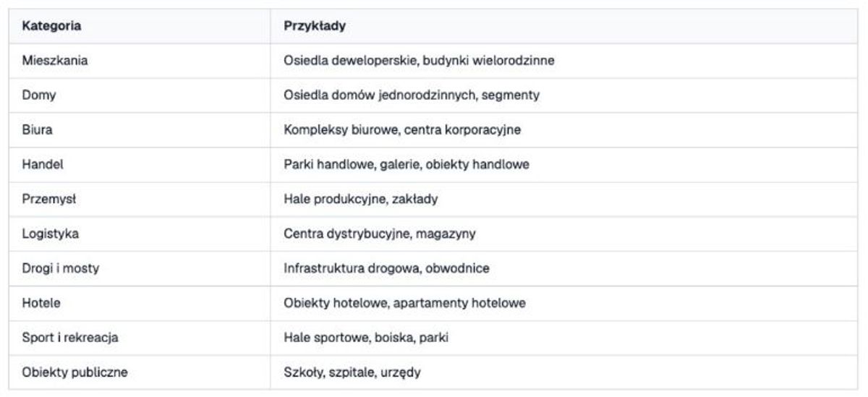
Task: Select the Mieszkania category cell
Action: pos(140,61)
